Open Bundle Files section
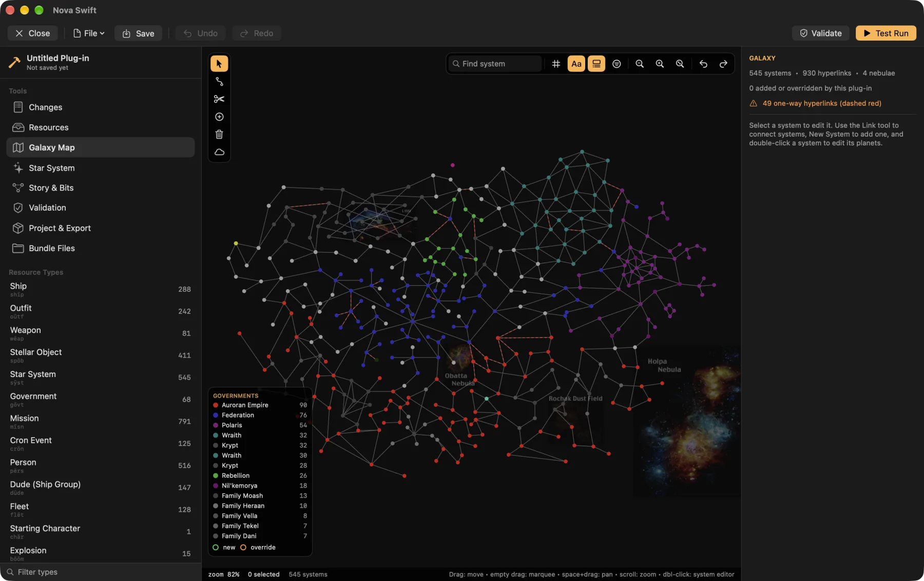The image size is (924, 581). (x=101, y=248)
